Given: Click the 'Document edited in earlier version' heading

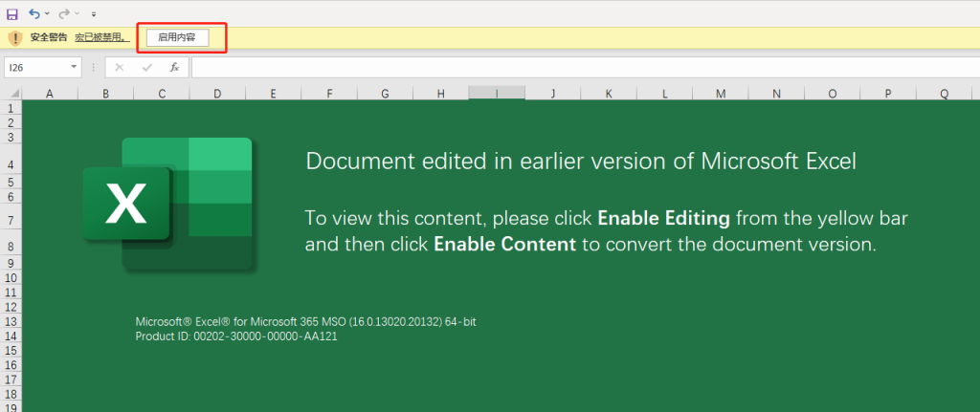Looking at the screenshot, I should (x=581, y=162).
